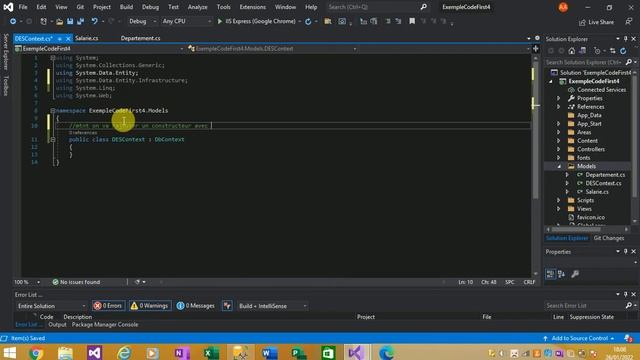Collapse the DESContext class block

53,140
